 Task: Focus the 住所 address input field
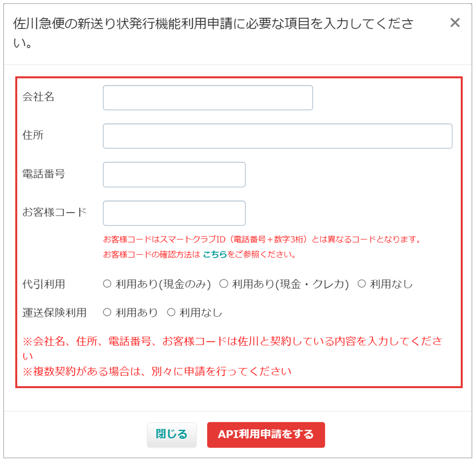coord(278,136)
